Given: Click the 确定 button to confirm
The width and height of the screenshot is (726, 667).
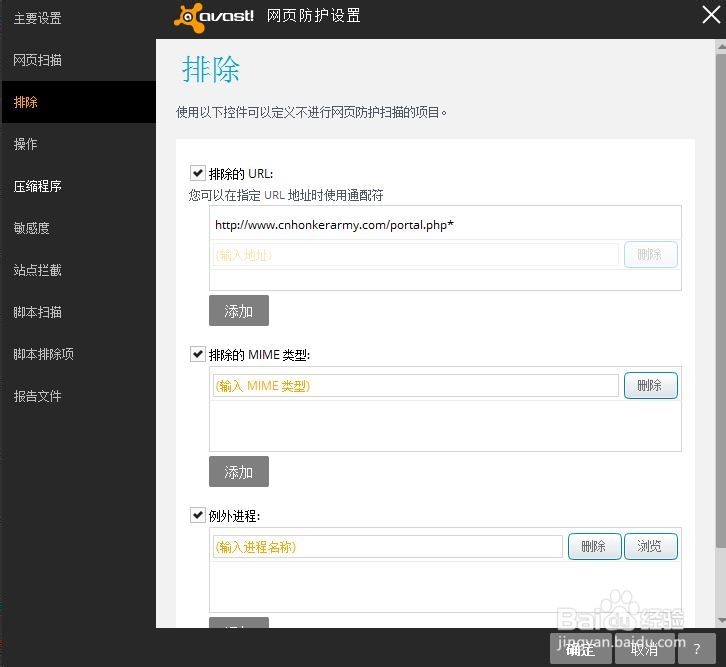Looking at the screenshot, I should [581, 649].
